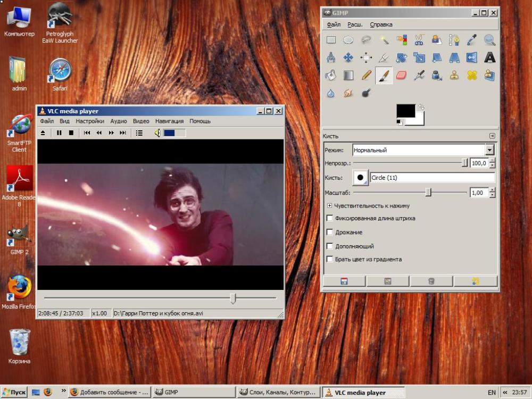Open the VLC Настройки menu
The width and height of the screenshot is (532, 399).
pyautogui.click(x=90, y=121)
